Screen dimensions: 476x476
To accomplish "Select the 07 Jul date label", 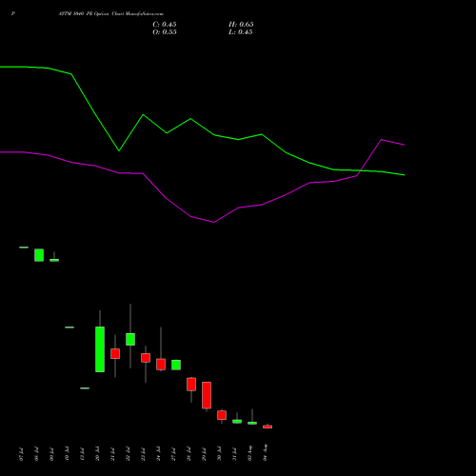I will 21,454.
